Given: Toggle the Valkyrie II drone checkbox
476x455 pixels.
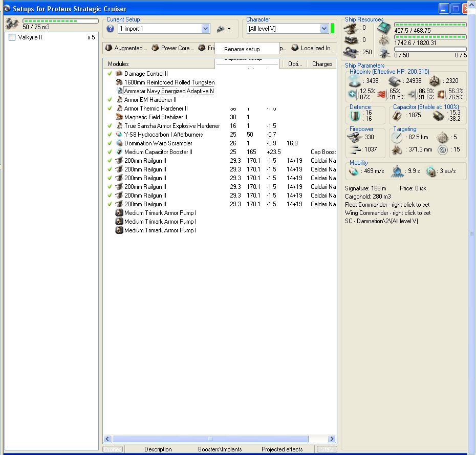Looking at the screenshot, I should (x=12, y=37).
